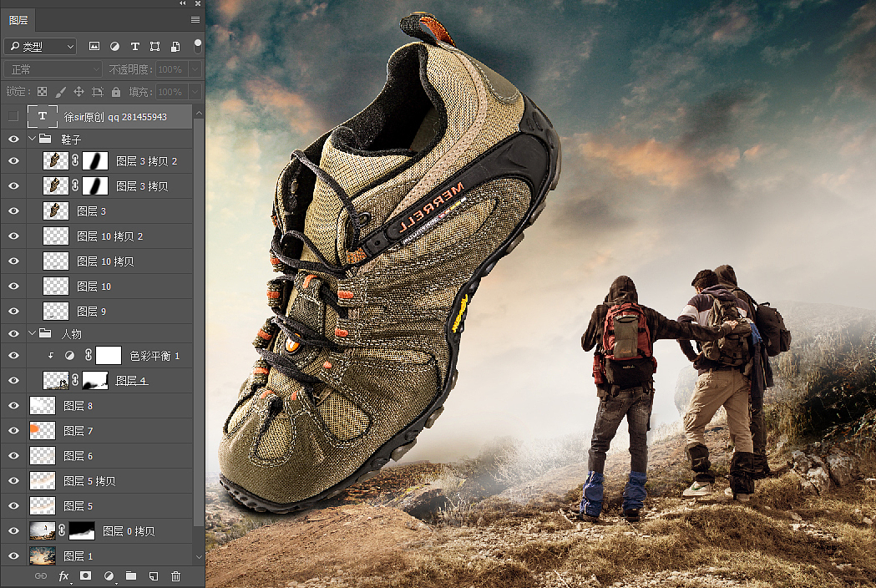
Task: Hide the 鞋子 group
Action: [13, 139]
